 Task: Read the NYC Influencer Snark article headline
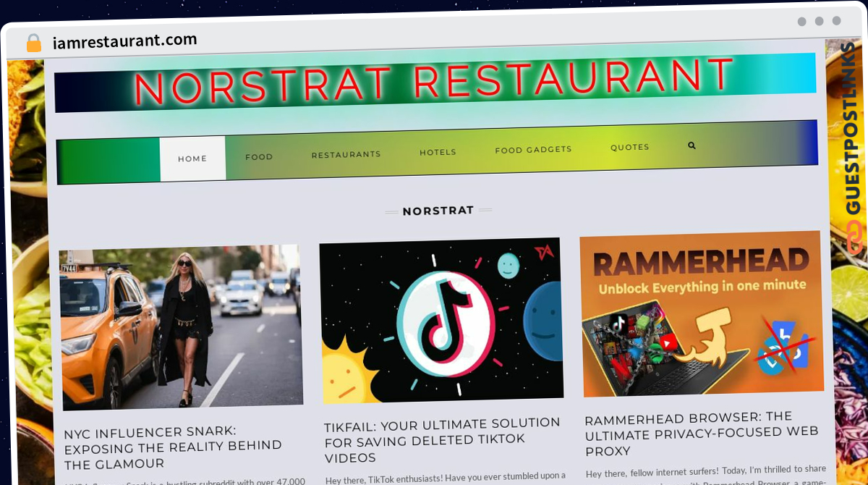pyautogui.click(x=173, y=447)
